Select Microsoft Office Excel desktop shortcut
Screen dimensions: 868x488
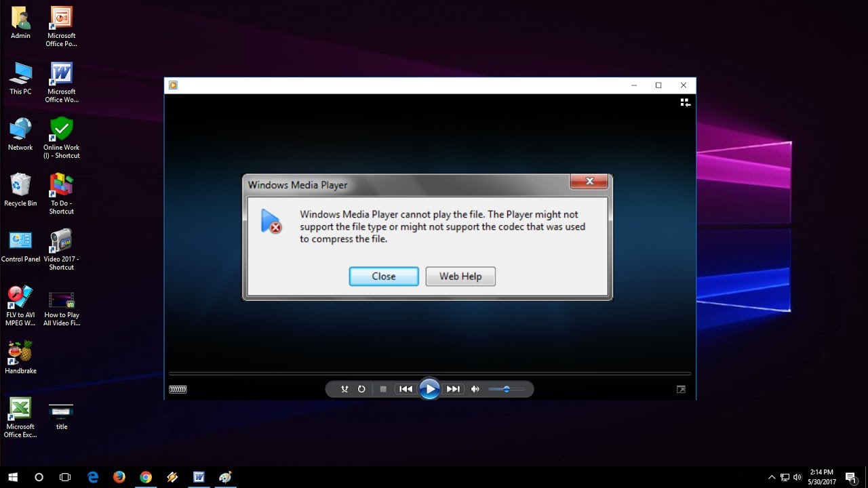[20, 418]
